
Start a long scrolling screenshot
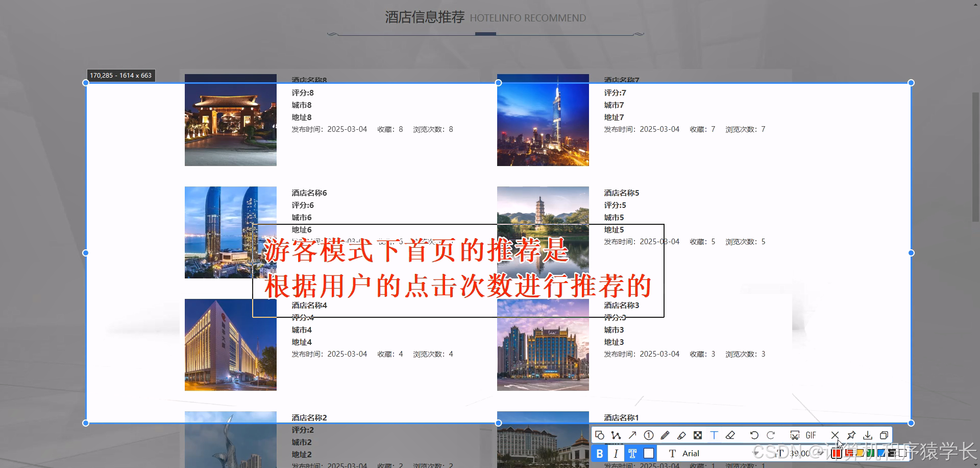[795, 435]
